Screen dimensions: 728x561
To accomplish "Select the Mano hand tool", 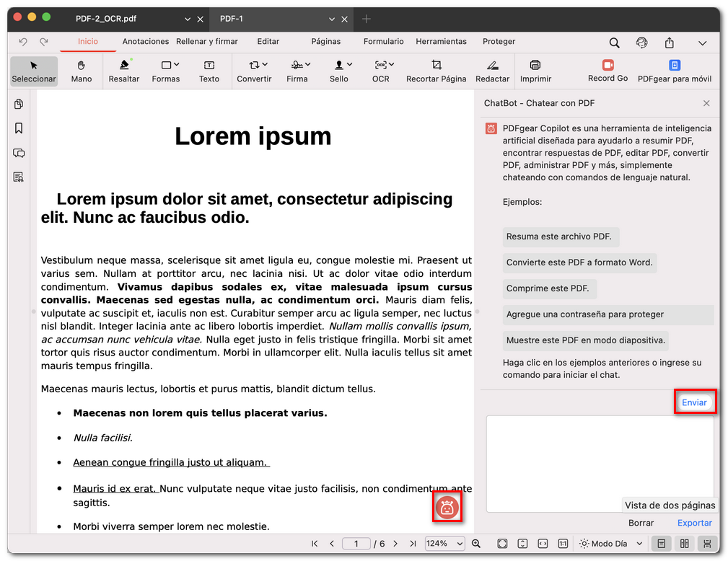I will tap(82, 71).
